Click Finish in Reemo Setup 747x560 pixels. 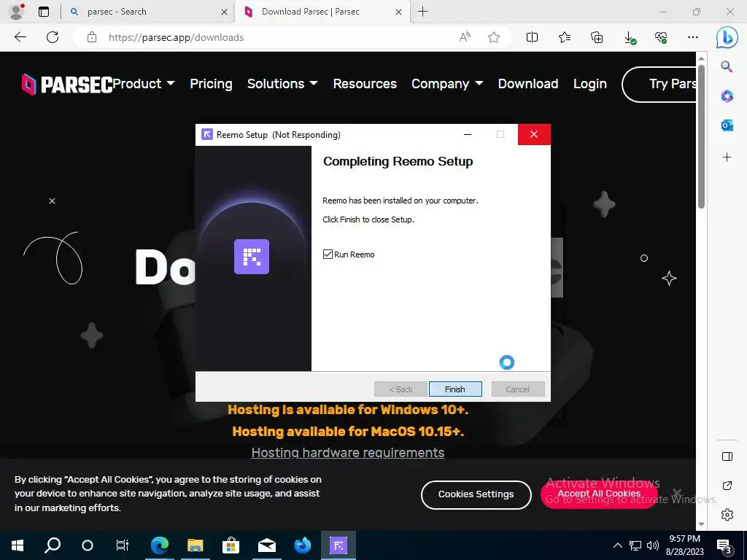click(455, 389)
